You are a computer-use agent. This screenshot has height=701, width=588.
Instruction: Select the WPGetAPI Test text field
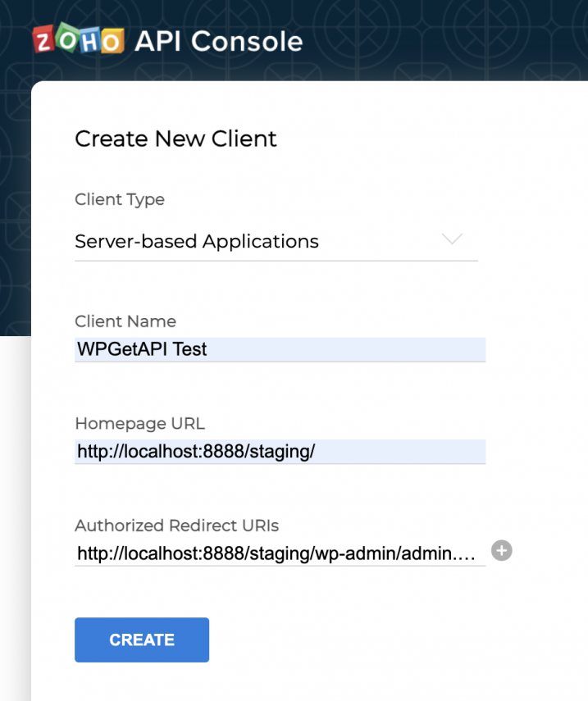click(x=279, y=348)
